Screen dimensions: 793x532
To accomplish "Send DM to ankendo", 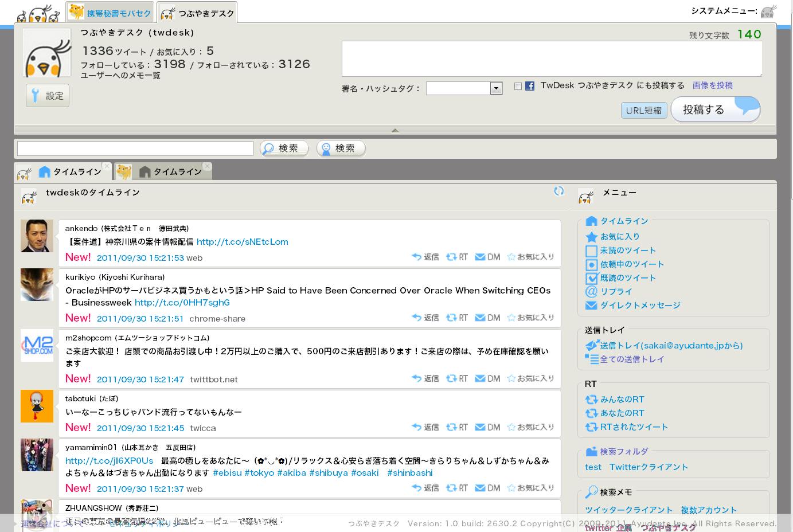I will click(x=487, y=257).
